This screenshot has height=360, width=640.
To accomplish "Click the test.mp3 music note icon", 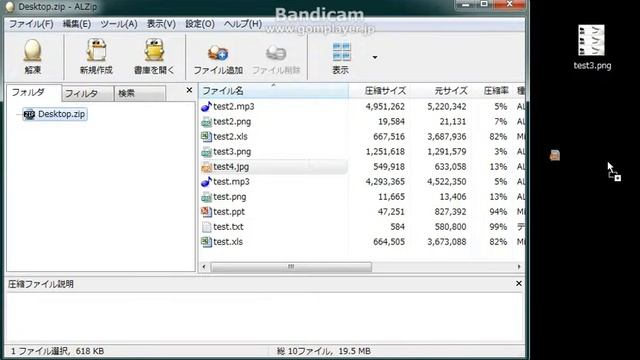I will (x=207, y=182).
